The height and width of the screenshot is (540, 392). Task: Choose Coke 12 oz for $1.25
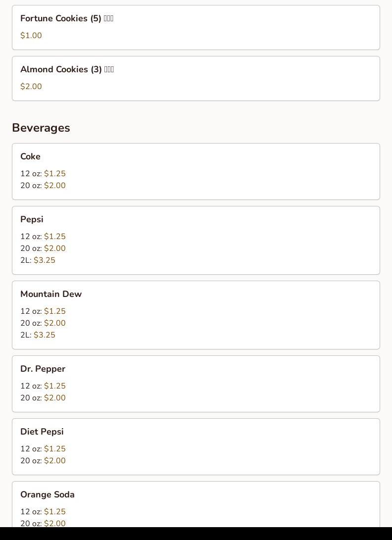coord(54,174)
